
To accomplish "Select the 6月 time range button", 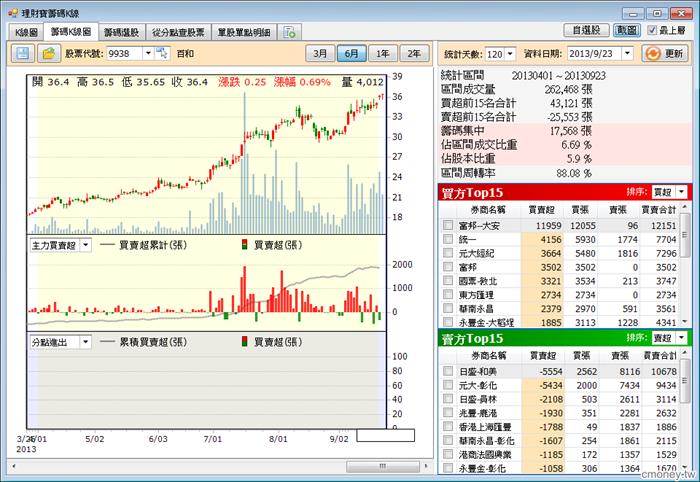I will coord(351,54).
